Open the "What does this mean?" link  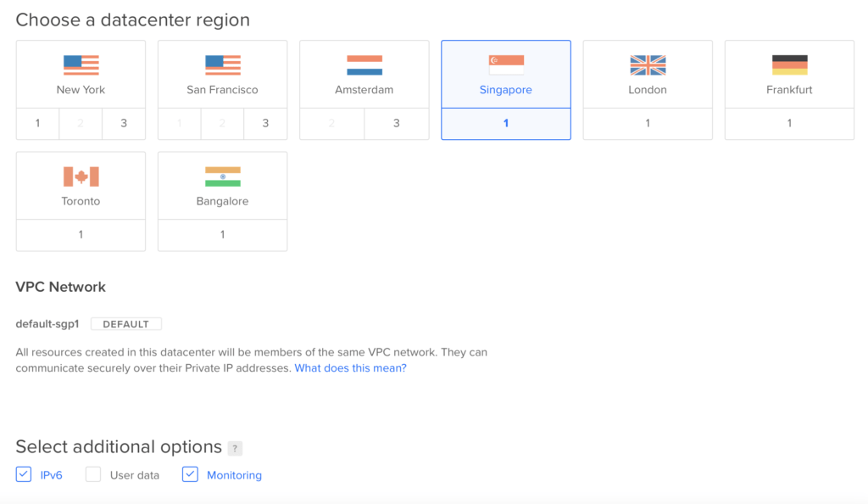[350, 368]
